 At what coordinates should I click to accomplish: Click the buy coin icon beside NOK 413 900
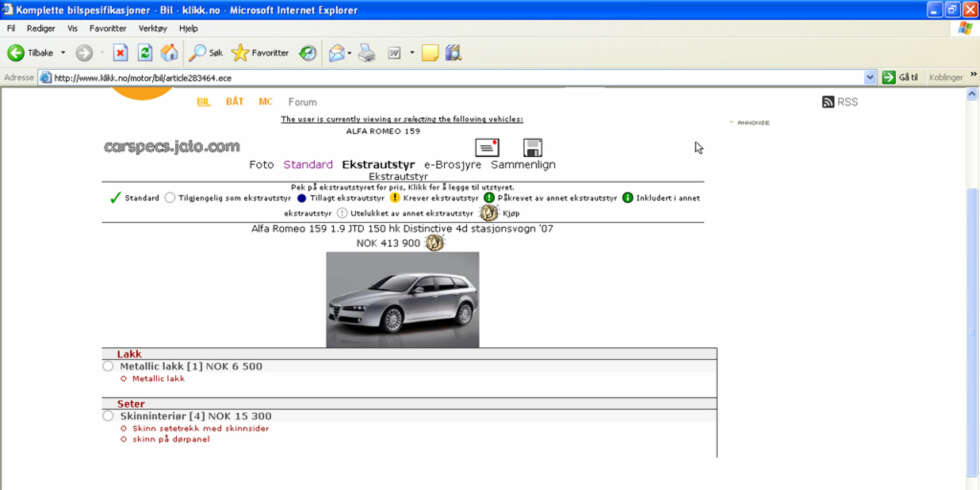[434, 242]
